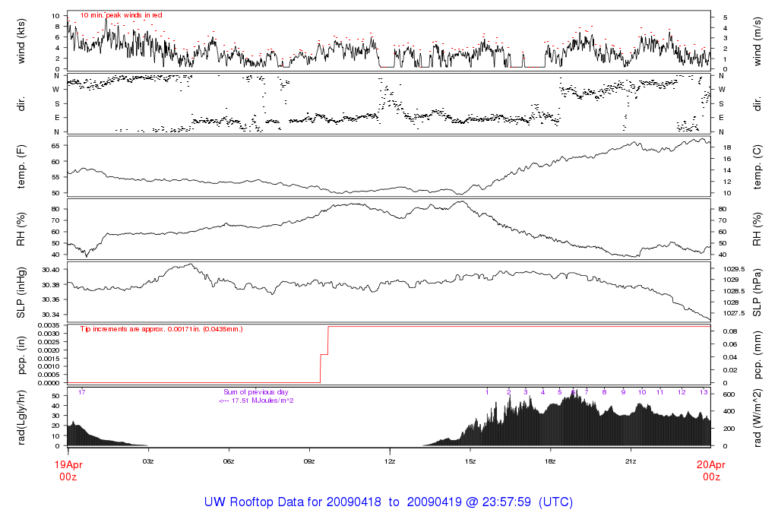This screenshot has width=778, height=532.
Task: Click the tip increments annotation text
Action: (161, 329)
